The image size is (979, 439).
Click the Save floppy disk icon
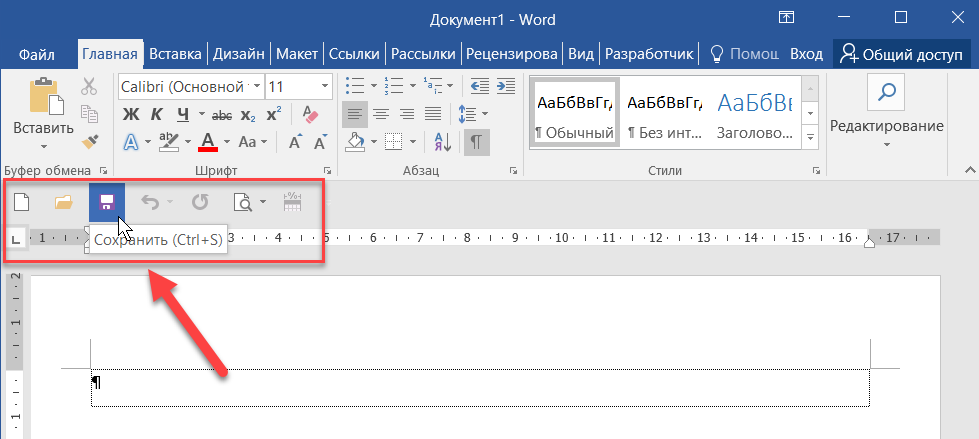(x=107, y=202)
